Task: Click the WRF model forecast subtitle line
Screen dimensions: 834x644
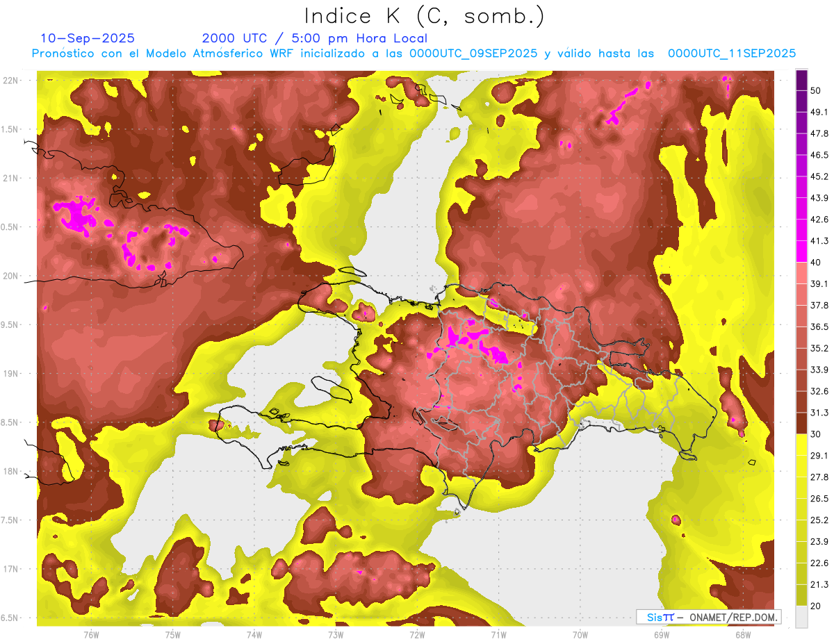Action: pyautogui.click(x=414, y=53)
